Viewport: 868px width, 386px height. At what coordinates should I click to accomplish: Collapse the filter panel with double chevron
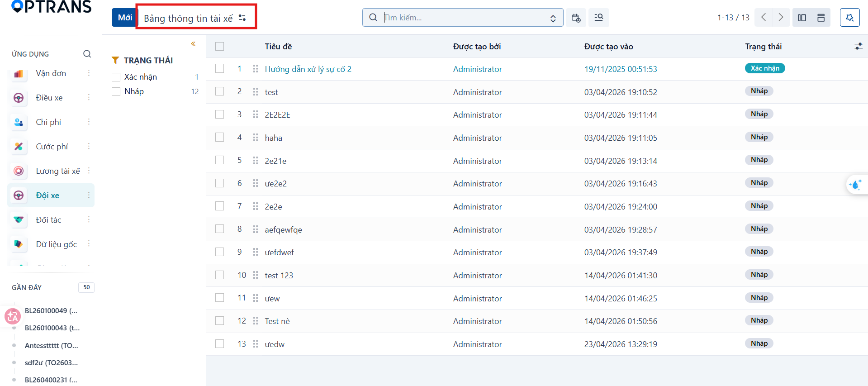(193, 44)
